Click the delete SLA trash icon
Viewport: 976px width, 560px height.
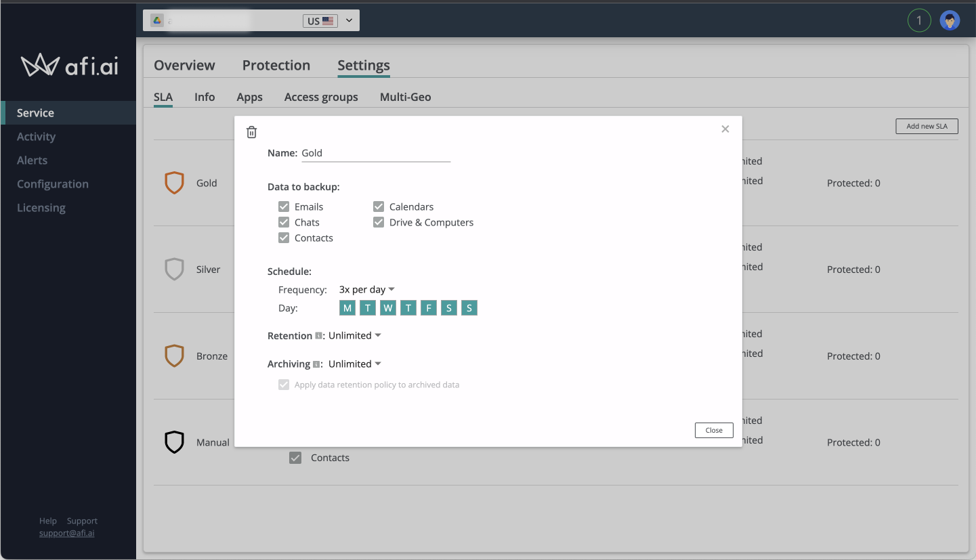pos(251,131)
